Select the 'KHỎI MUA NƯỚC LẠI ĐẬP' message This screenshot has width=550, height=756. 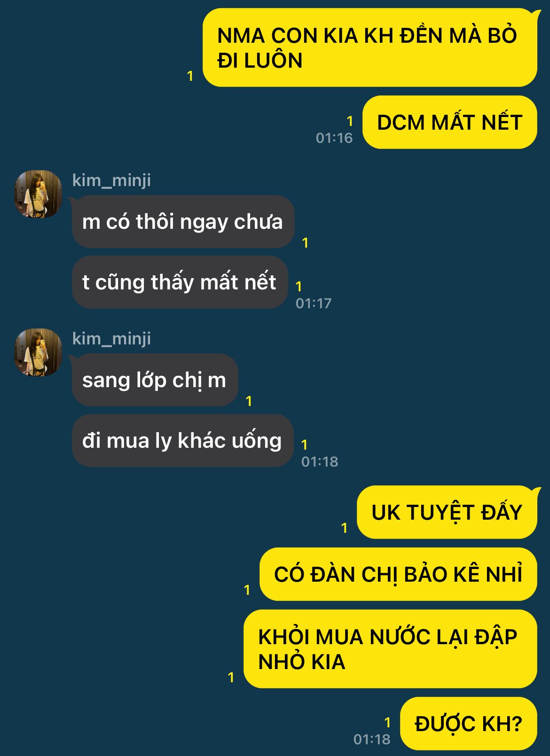pyautogui.click(x=390, y=649)
